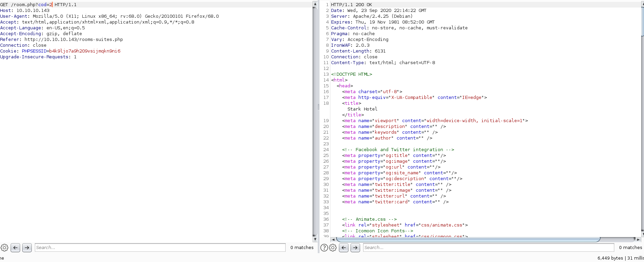Click the Stark Hotel title text
The width and height of the screenshot is (644, 262).
coord(362,109)
